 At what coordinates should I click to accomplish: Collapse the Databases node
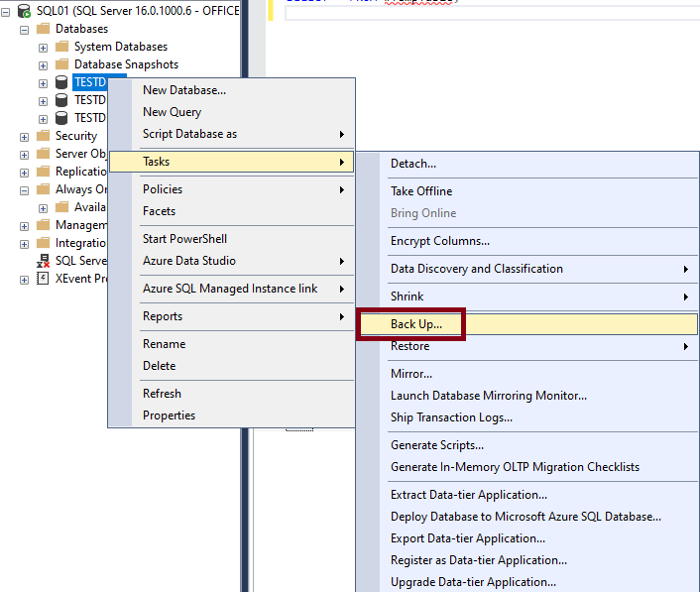(24, 31)
